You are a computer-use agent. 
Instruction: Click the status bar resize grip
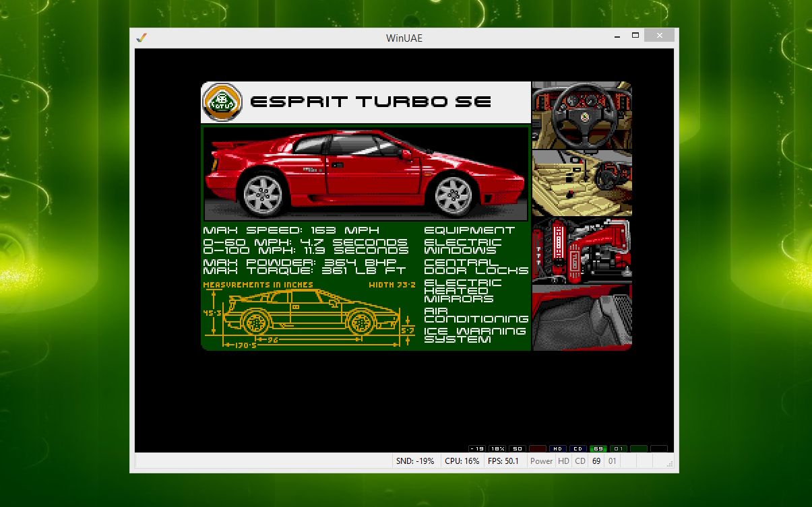tap(670, 463)
